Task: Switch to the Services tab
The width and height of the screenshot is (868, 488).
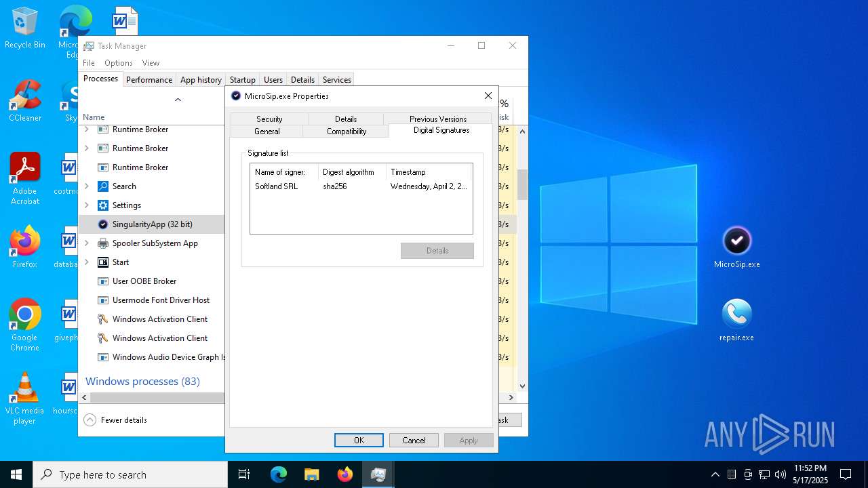Action: tap(337, 79)
